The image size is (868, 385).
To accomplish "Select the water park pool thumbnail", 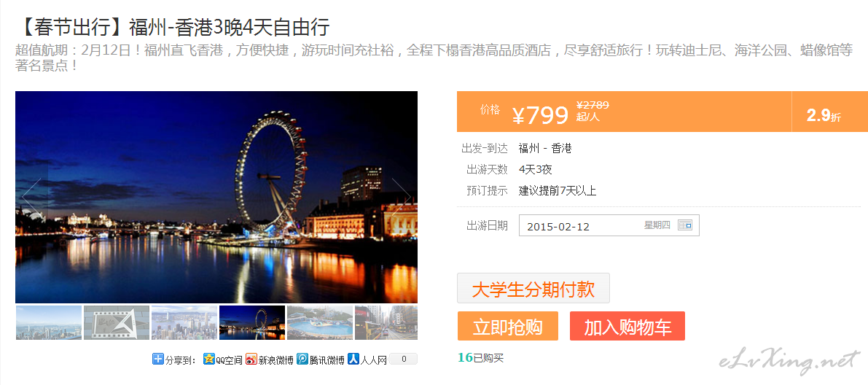I will [x=320, y=322].
